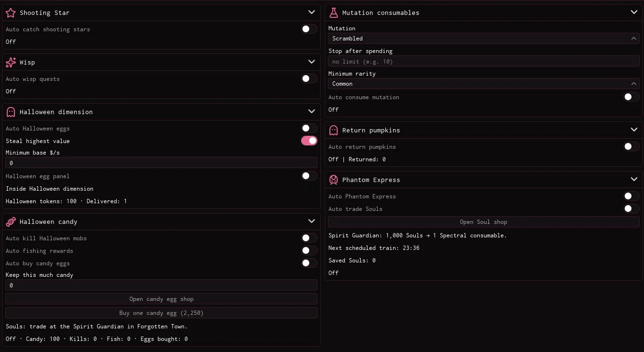This screenshot has width=644, height=352.
Task: Collapse the Phantom Express section chevron
Action: pyautogui.click(x=634, y=179)
